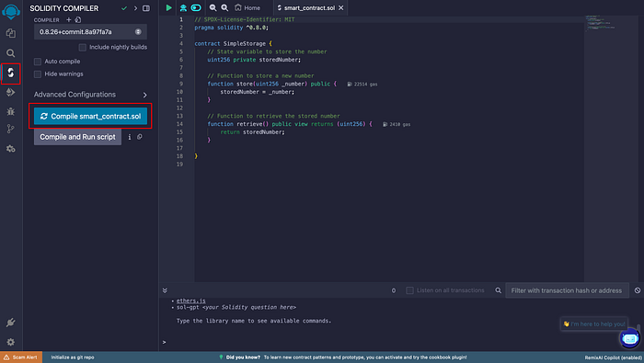Image resolution: width=644 pixels, height=363 pixels.
Task: Click the pending transactions counter 0
Action: (x=394, y=290)
